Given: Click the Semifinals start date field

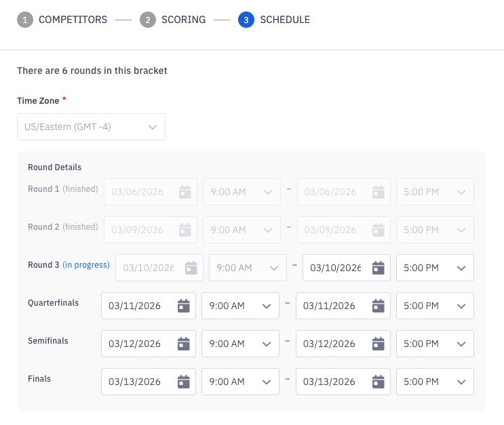Looking at the screenshot, I should click(x=138, y=344).
